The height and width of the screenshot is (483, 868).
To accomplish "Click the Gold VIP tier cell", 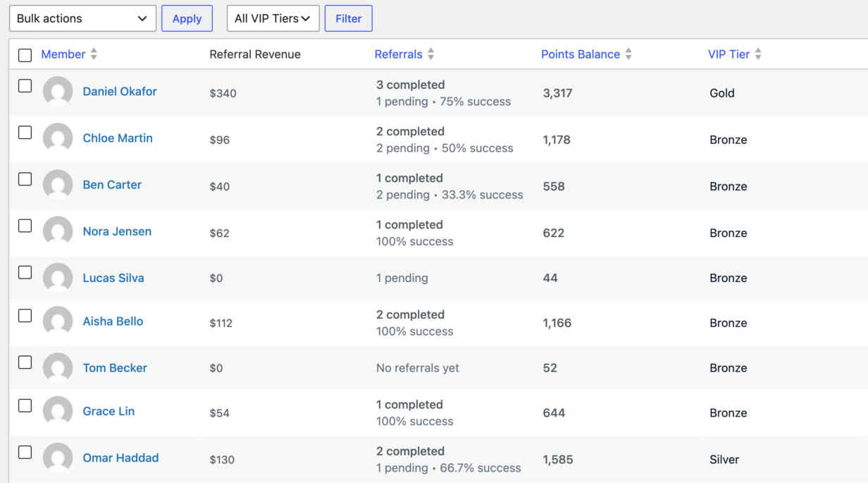I will [722, 93].
